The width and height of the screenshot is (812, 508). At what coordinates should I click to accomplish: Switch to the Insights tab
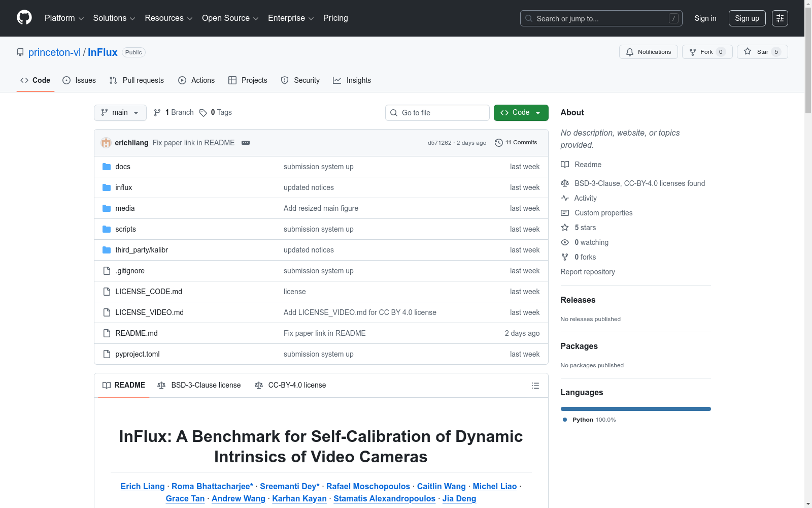(x=352, y=80)
